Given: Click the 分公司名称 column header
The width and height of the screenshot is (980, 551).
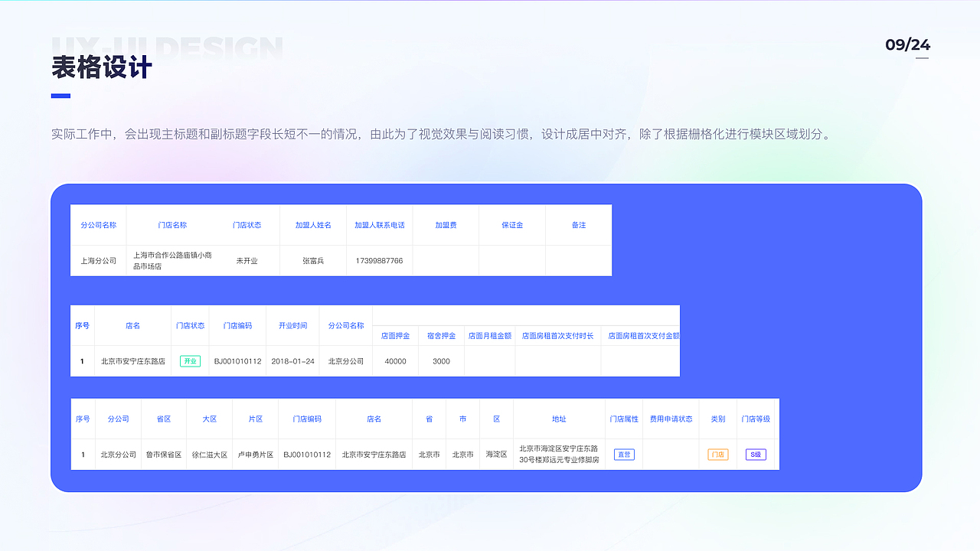Looking at the screenshot, I should coord(99,225).
